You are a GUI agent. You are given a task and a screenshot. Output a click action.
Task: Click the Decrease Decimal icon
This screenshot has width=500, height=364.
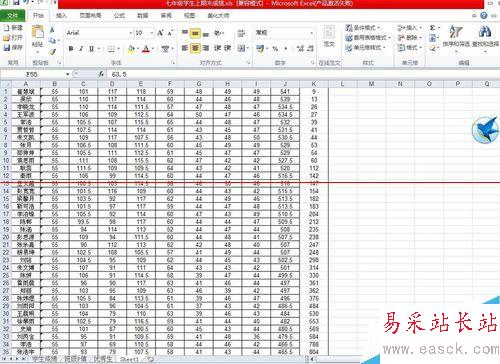click(310, 49)
